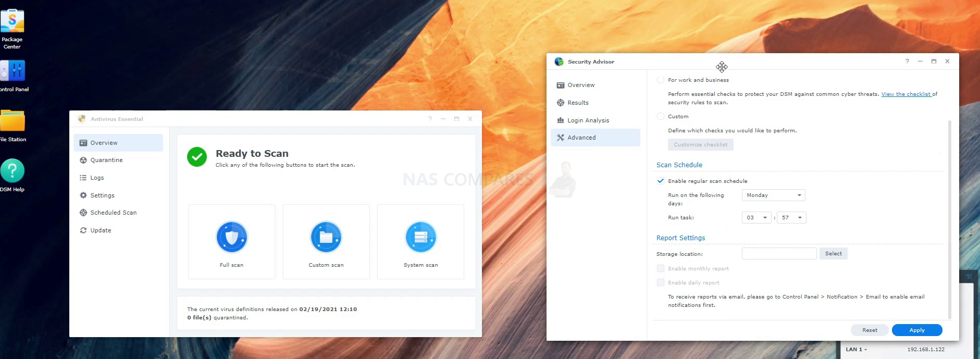
Task: Expand the LAN 1 network entry
Action: (857, 350)
